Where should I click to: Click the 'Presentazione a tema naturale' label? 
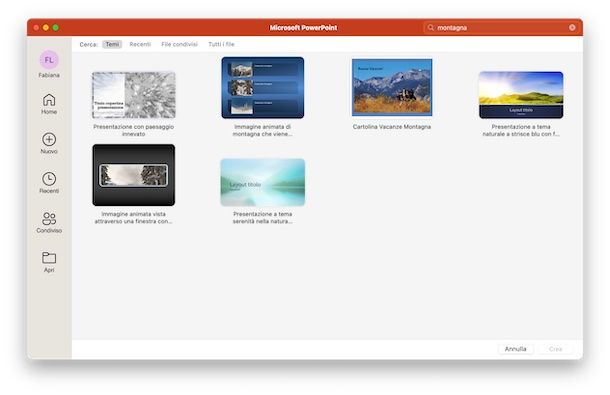[521, 130]
